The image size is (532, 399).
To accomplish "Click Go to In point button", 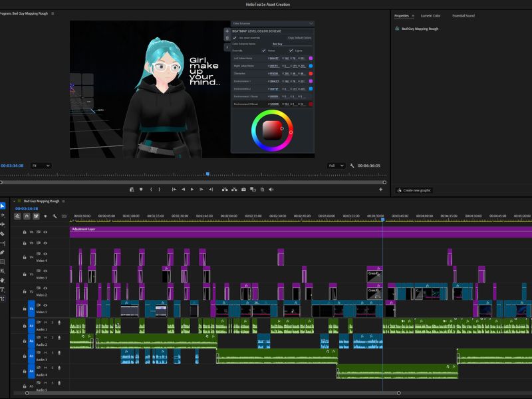I will pyautogui.click(x=174, y=190).
